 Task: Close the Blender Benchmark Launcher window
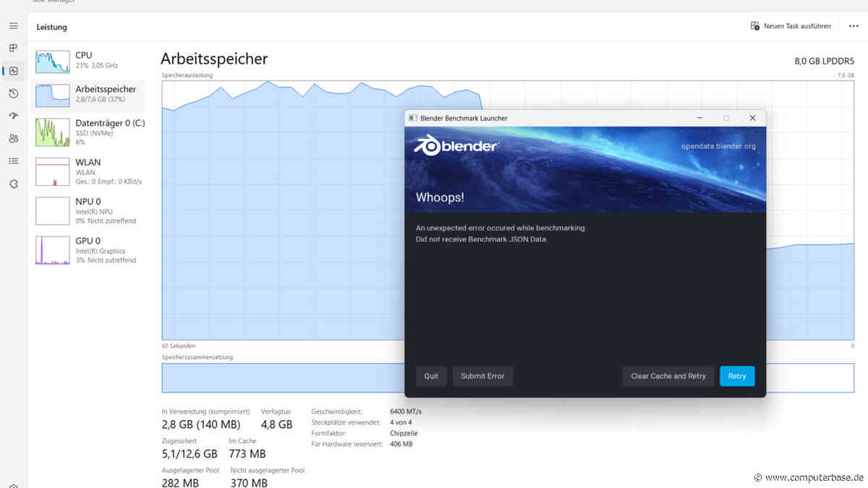[x=752, y=118]
